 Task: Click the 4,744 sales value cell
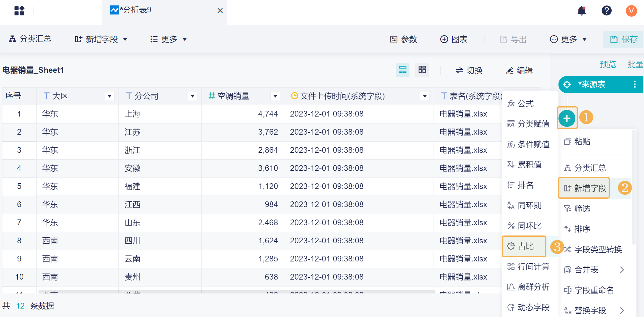point(243,114)
